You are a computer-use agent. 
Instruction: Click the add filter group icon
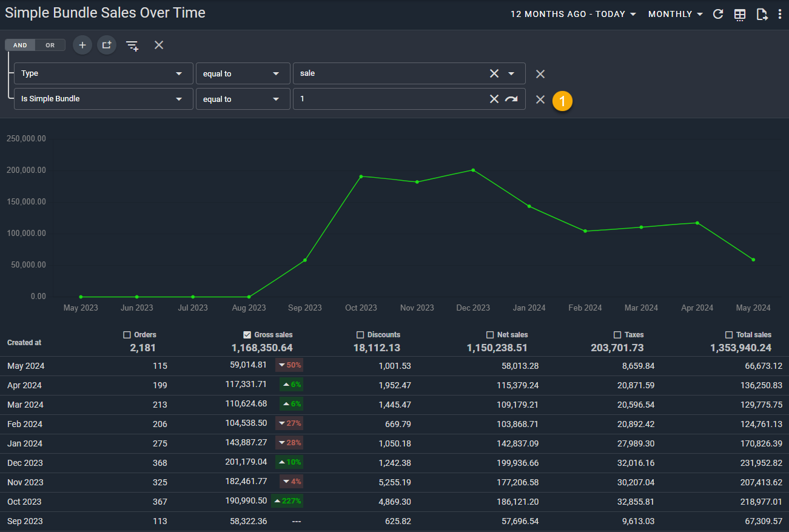[107, 45]
